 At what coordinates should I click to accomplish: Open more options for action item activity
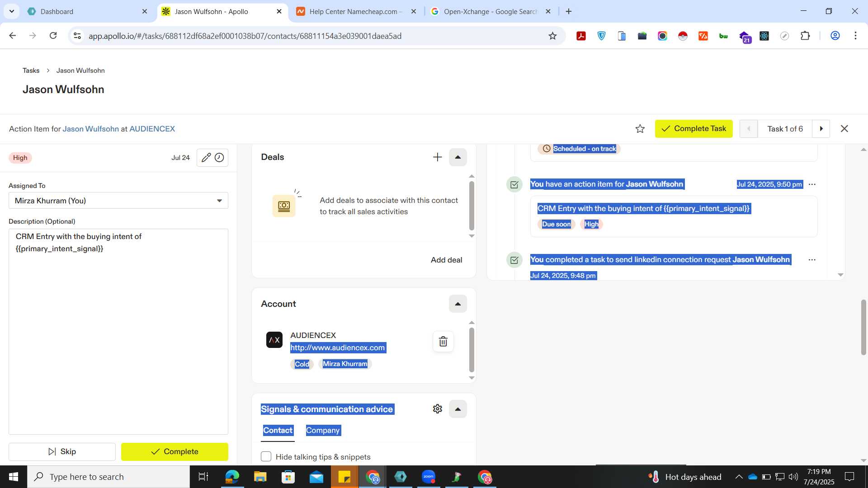(812, 184)
